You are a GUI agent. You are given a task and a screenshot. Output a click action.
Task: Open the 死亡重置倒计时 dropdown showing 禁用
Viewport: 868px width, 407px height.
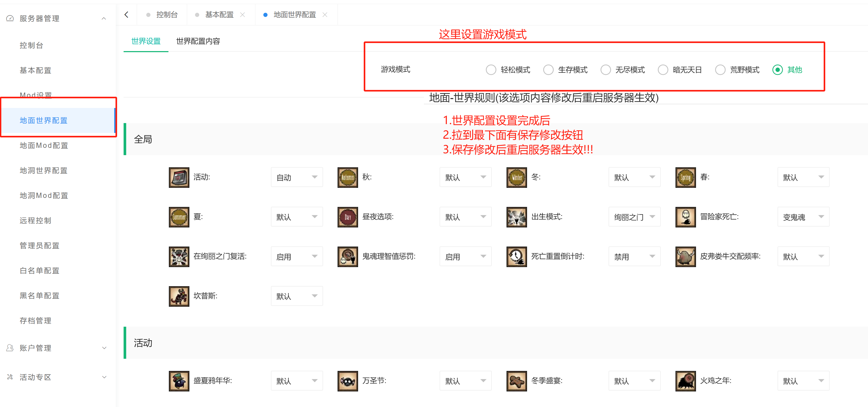(634, 257)
